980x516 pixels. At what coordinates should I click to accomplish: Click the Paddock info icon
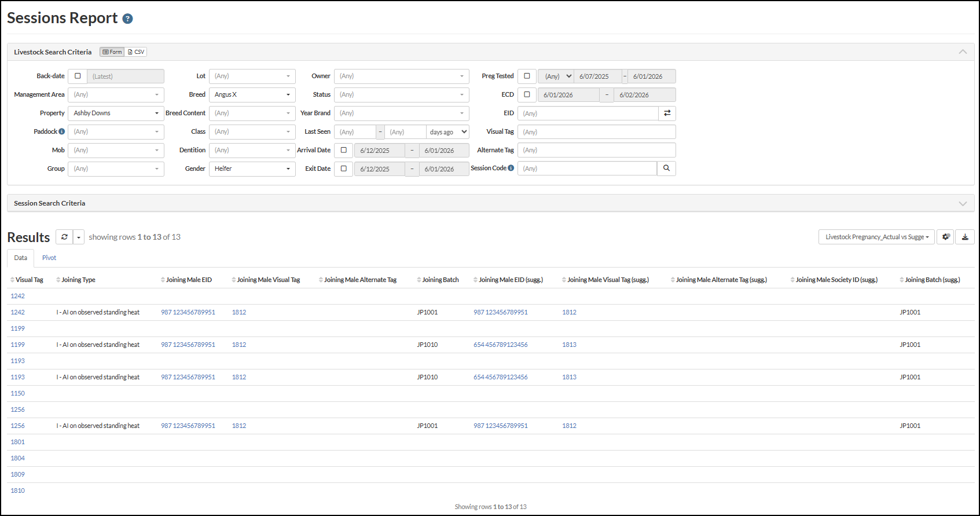(62, 131)
